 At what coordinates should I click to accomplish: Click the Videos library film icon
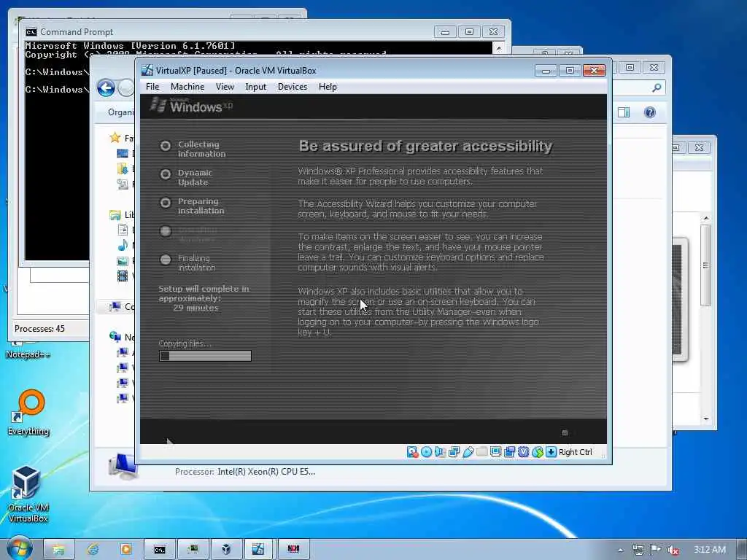pyautogui.click(x=123, y=276)
